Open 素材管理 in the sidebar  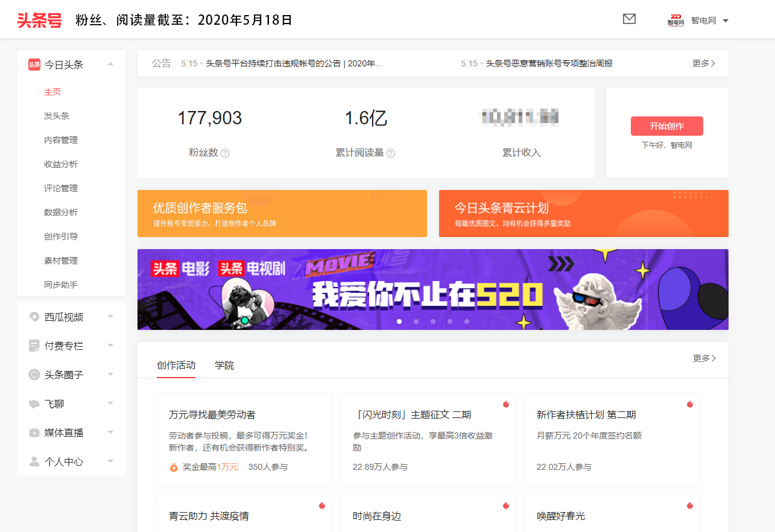[61, 261]
